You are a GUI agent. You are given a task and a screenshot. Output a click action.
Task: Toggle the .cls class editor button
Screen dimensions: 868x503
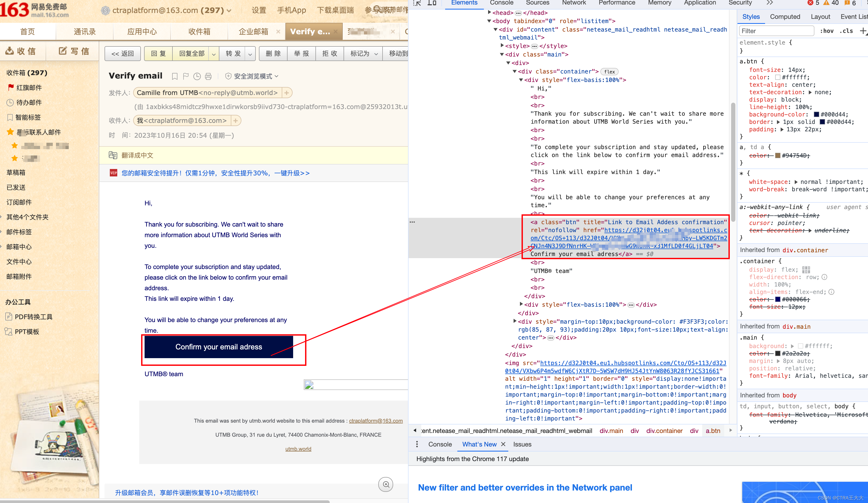pyautogui.click(x=846, y=31)
